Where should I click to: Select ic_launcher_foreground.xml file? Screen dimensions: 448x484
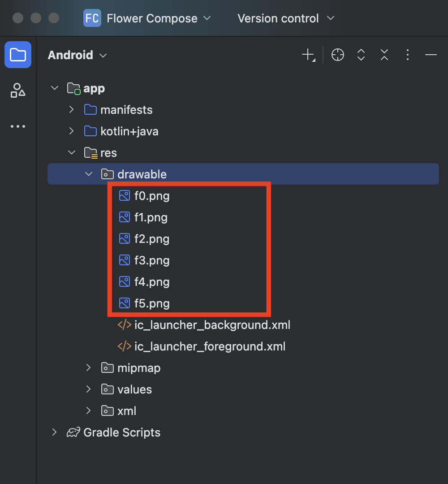tap(201, 346)
